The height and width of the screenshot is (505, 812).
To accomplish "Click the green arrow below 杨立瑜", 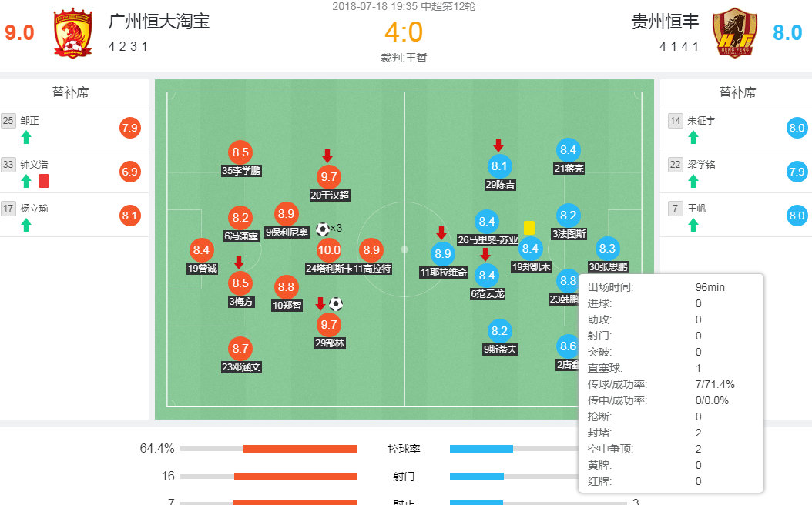I will pyautogui.click(x=25, y=223).
